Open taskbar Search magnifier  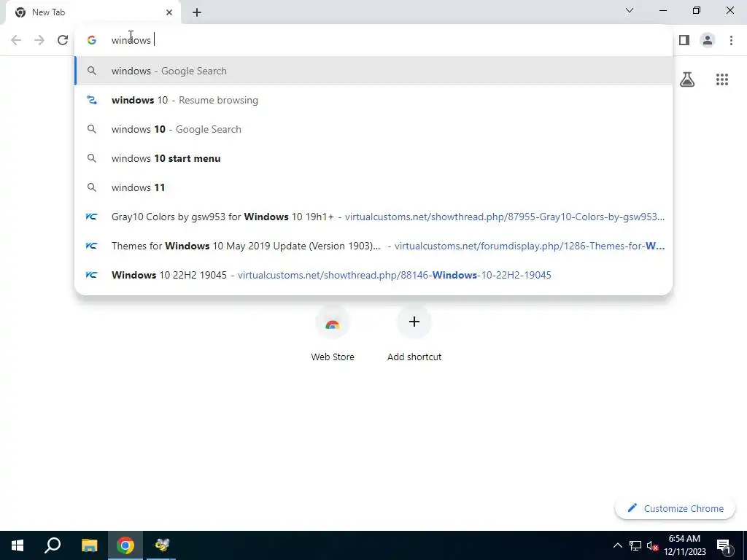53,545
